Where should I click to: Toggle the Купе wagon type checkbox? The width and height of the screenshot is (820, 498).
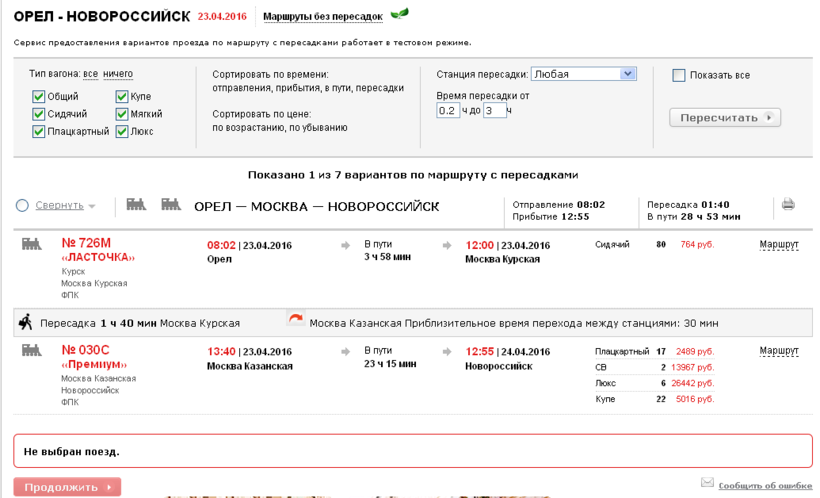click(122, 97)
